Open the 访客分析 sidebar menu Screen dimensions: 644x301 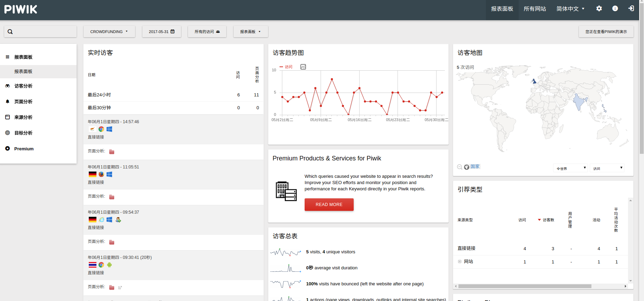coord(23,86)
